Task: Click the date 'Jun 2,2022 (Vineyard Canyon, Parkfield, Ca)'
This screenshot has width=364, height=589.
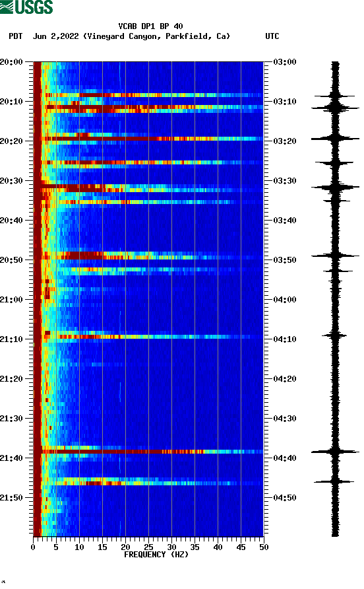Action: click(131, 36)
